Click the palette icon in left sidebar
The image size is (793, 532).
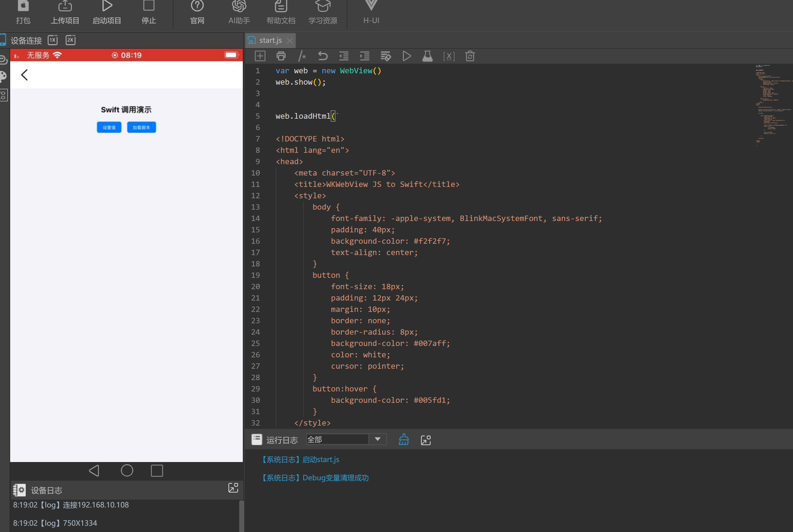pos(3,77)
